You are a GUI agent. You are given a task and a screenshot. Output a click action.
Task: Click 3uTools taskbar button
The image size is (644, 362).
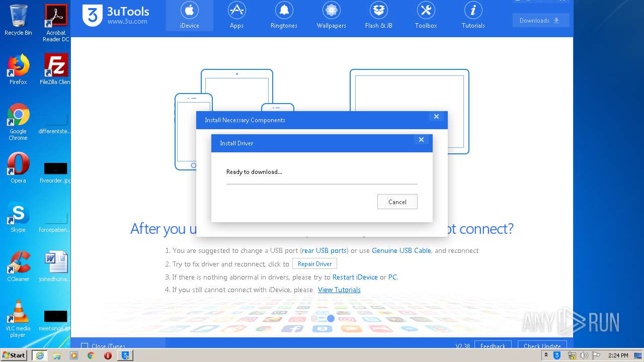125,355
